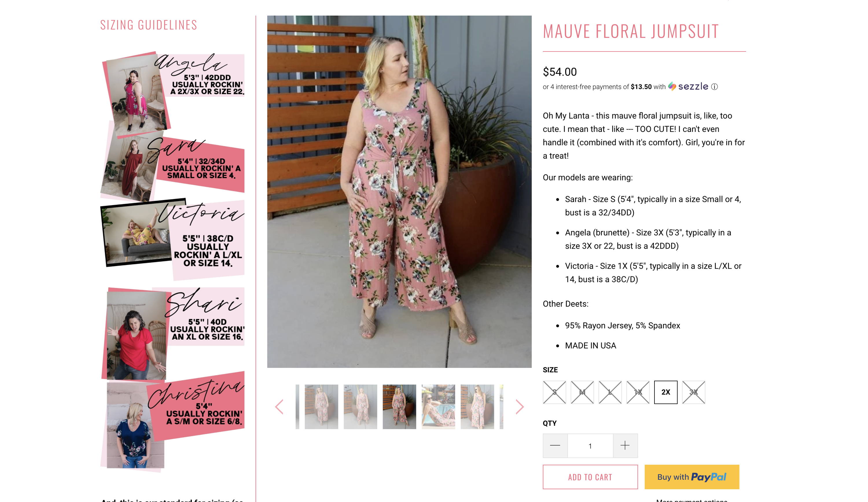Click the previous thumbnails left arrow
This screenshot has height=502, width=868.
[279, 407]
